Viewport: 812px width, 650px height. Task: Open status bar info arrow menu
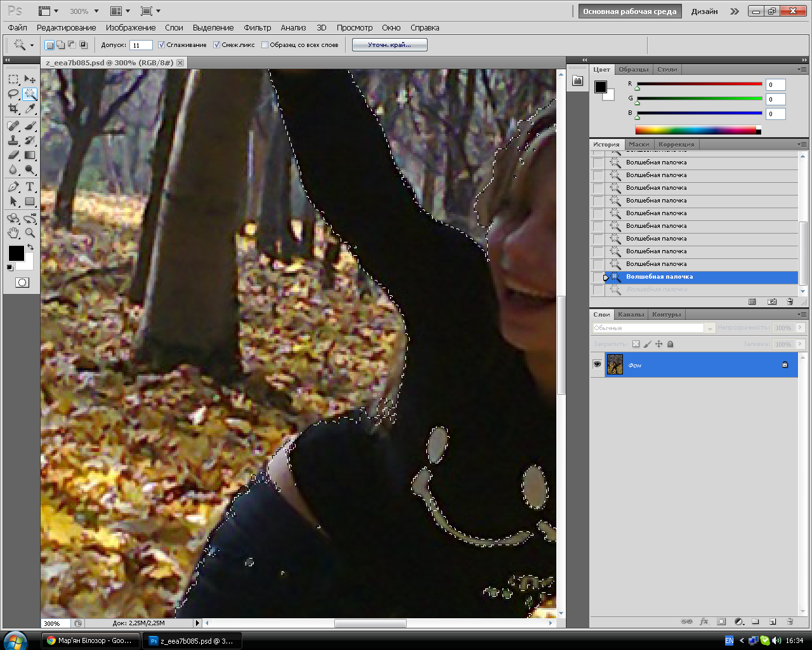click(197, 623)
